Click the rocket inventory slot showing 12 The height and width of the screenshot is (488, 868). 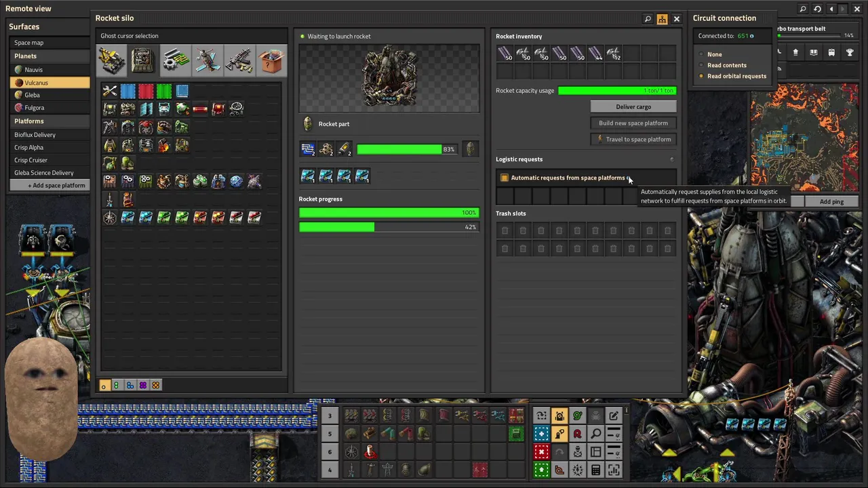614,54
